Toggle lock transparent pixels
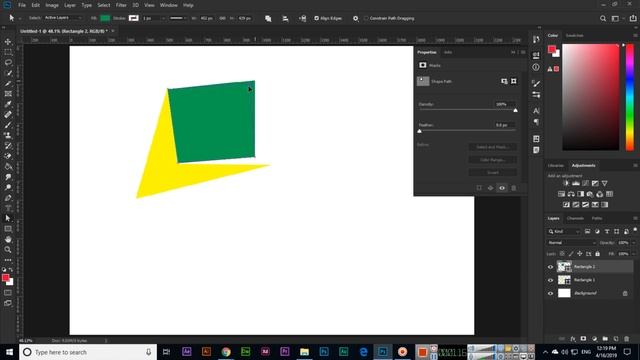Image resolution: width=640 pixels, height=360 pixels. (562, 254)
